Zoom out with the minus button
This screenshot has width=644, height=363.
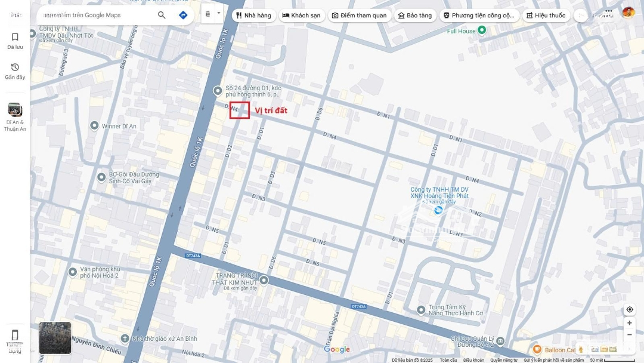(629, 334)
